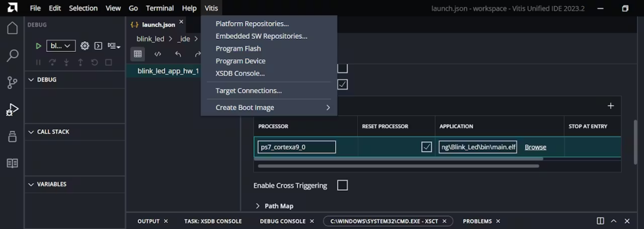Maximize the bottom panel with up chevron
The width and height of the screenshot is (644, 229).
(x=614, y=221)
